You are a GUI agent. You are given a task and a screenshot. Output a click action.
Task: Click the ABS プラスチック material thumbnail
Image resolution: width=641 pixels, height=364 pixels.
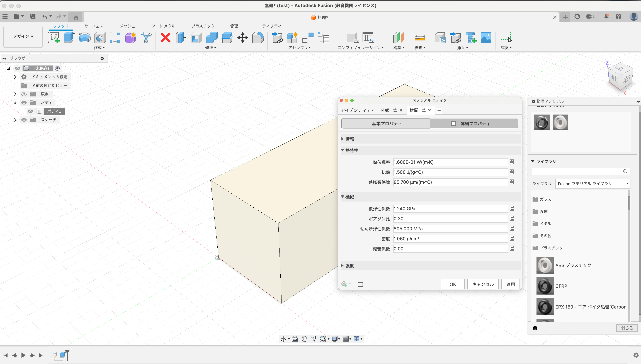click(x=545, y=265)
